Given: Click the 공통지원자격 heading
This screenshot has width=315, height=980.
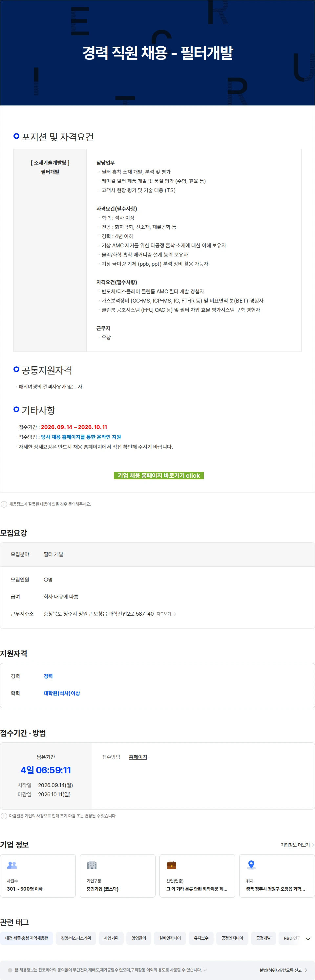Looking at the screenshot, I should pyautogui.click(x=47, y=370).
